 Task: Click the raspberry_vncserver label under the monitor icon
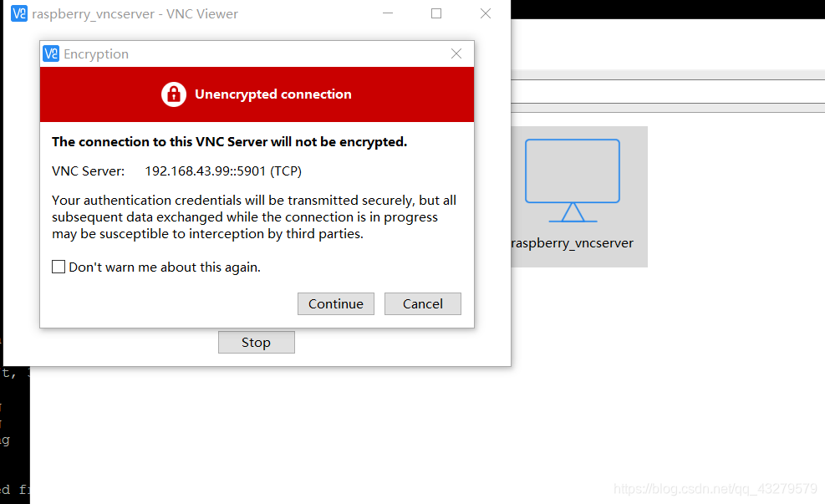tap(572, 243)
